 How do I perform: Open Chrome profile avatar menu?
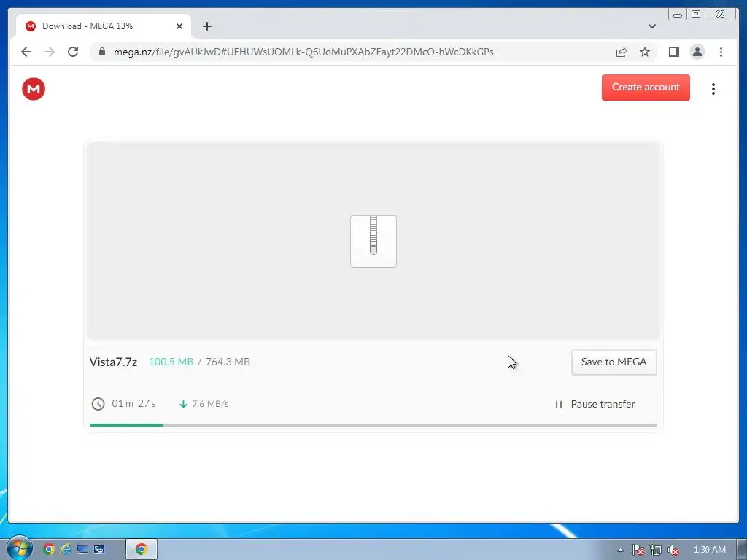click(x=697, y=52)
